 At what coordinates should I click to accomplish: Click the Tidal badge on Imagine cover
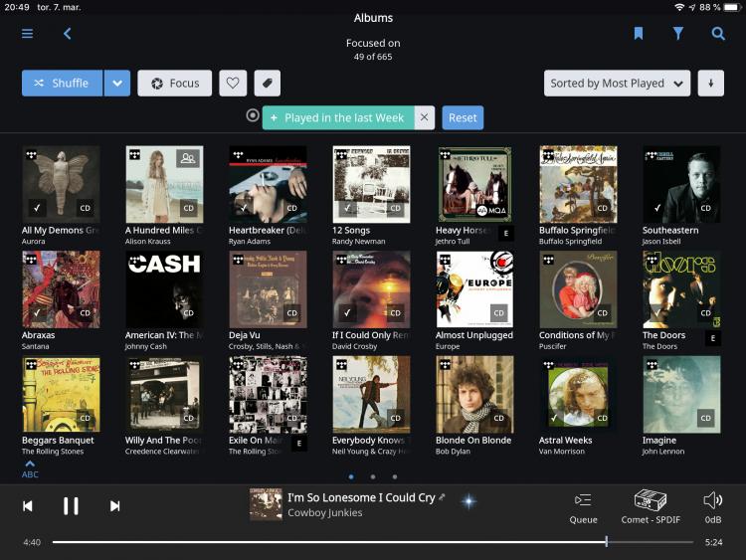tap(652, 365)
